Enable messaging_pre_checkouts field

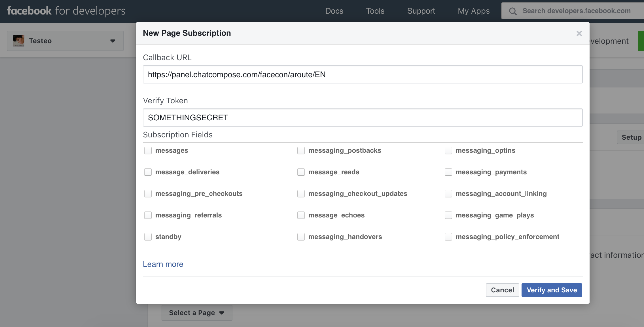click(x=148, y=194)
